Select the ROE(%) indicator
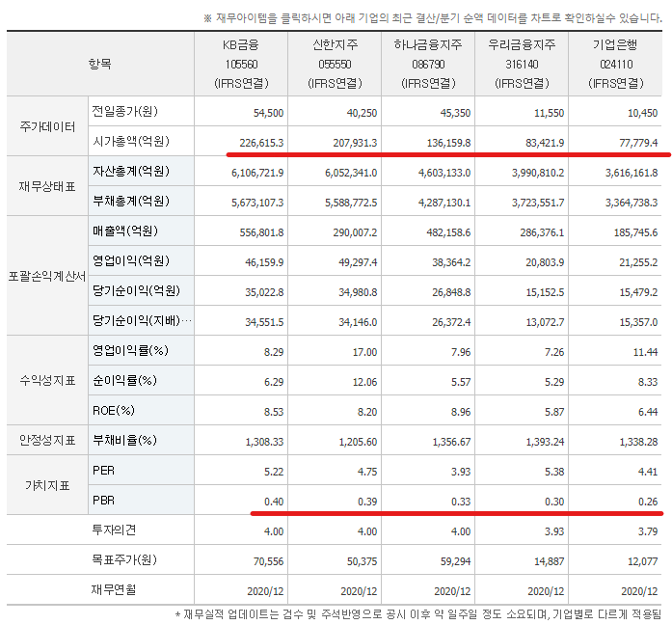 [x=114, y=410]
